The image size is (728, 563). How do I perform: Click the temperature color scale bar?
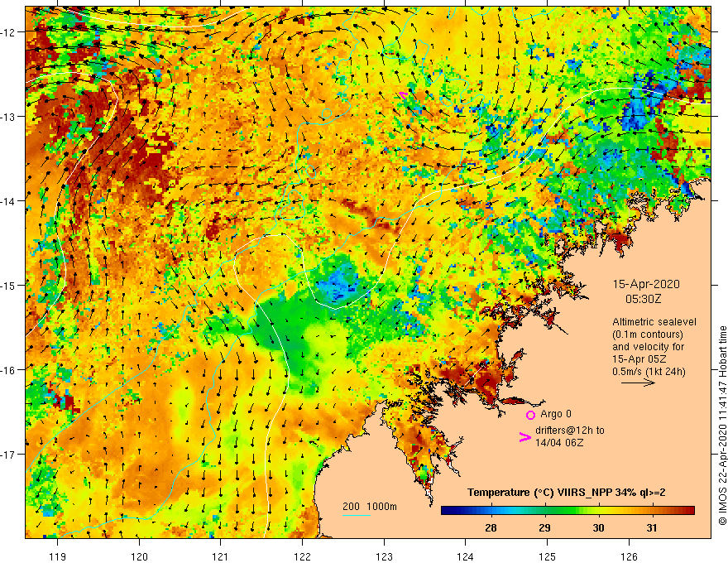point(568,511)
